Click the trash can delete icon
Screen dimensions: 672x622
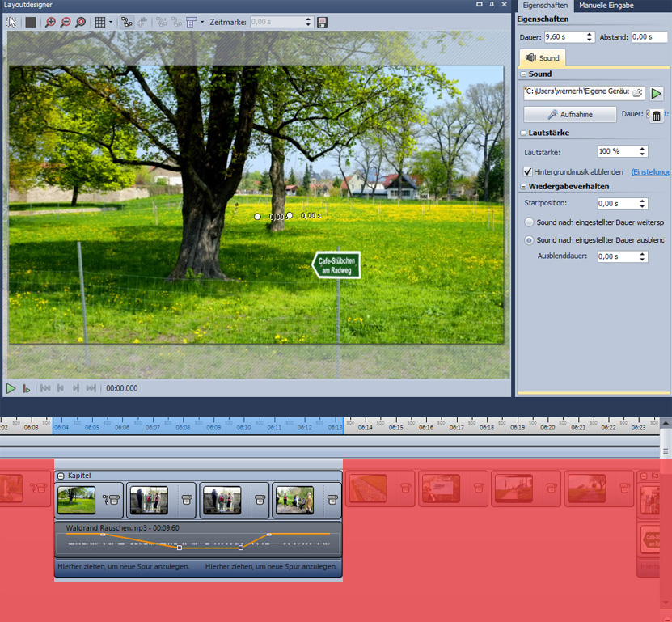[x=657, y=116]
